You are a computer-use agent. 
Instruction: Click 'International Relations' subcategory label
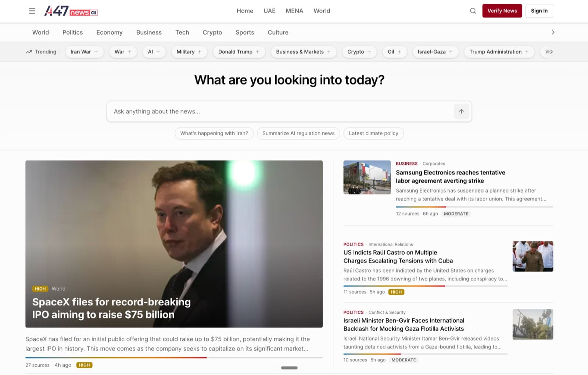click(x=391, y=244)
